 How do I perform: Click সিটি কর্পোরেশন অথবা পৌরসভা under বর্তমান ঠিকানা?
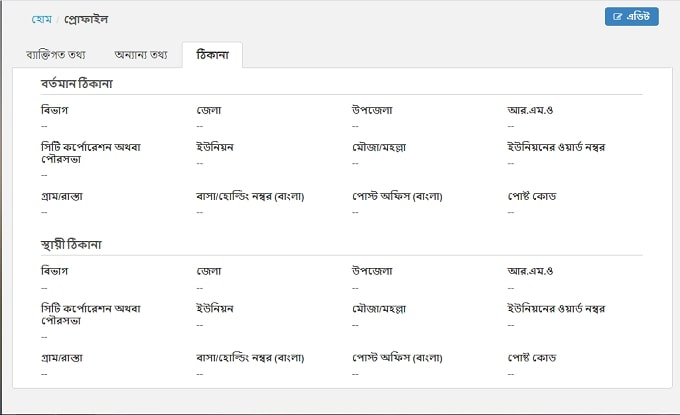pos(91,153)
